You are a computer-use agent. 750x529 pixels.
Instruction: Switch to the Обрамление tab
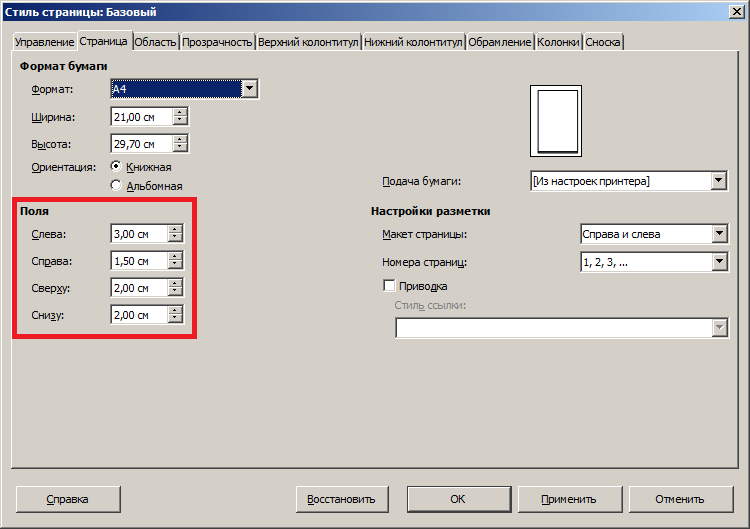click(500, 42)
